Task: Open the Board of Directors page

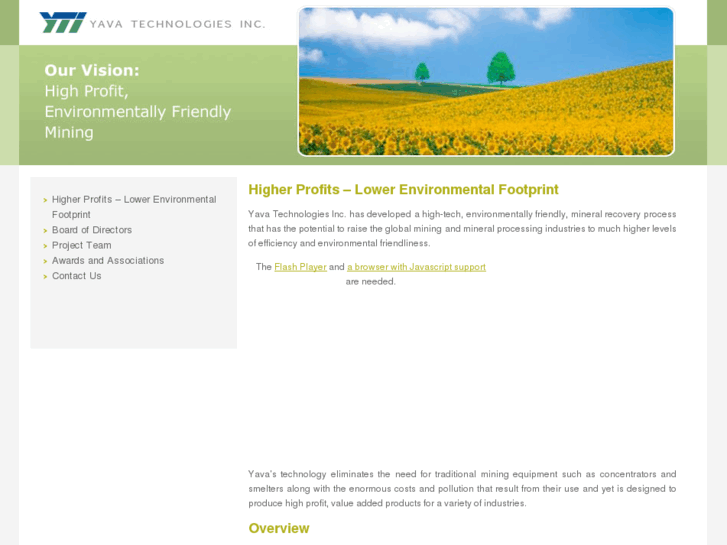Action: tap(92, 230)
